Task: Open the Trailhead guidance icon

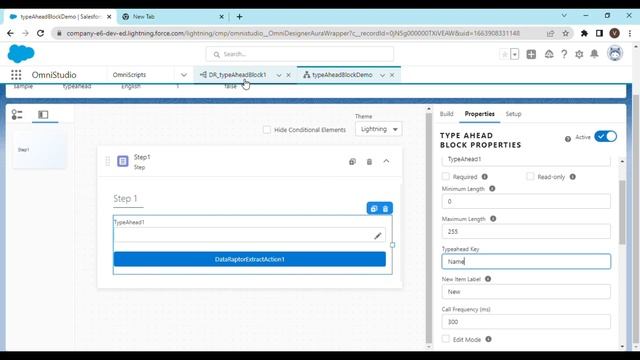Action: click(549, 54)
